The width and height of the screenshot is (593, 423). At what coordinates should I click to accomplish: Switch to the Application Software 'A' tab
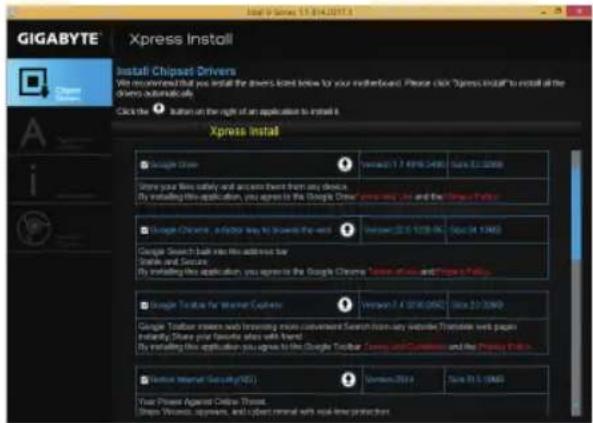(59, 132)
